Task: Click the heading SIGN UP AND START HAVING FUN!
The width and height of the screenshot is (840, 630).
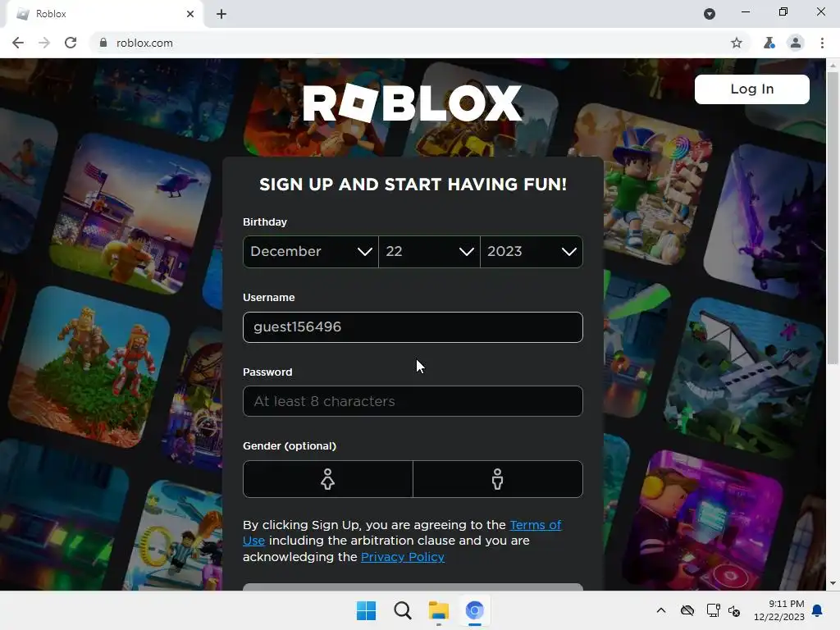Action: (413, 185)
